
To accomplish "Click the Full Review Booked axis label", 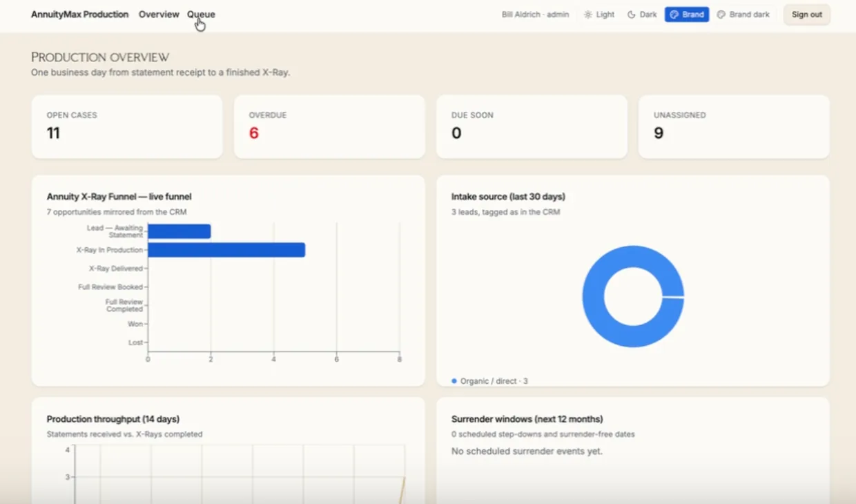I will point(110,287).
